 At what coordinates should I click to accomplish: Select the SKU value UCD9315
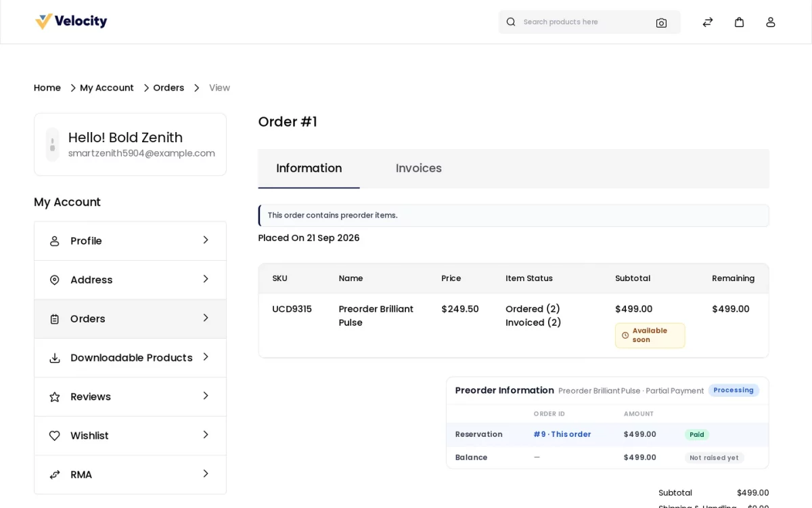(292, 309)
